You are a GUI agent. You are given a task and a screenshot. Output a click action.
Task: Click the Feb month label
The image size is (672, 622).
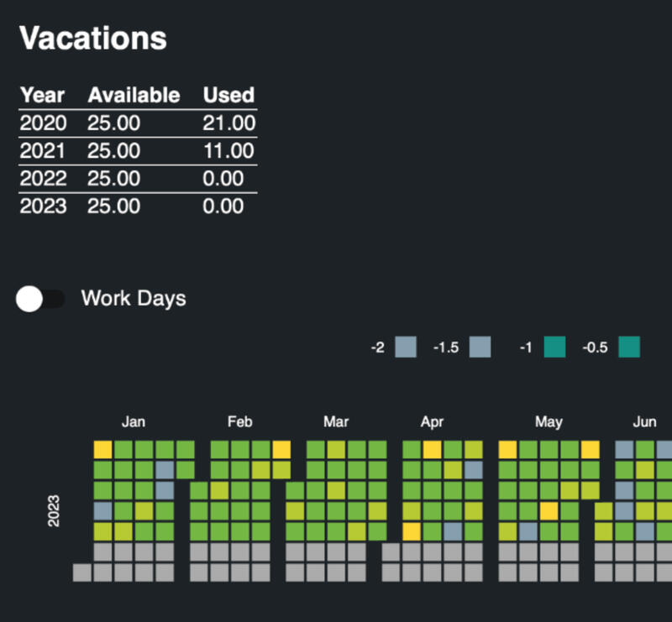click(239, 421)
